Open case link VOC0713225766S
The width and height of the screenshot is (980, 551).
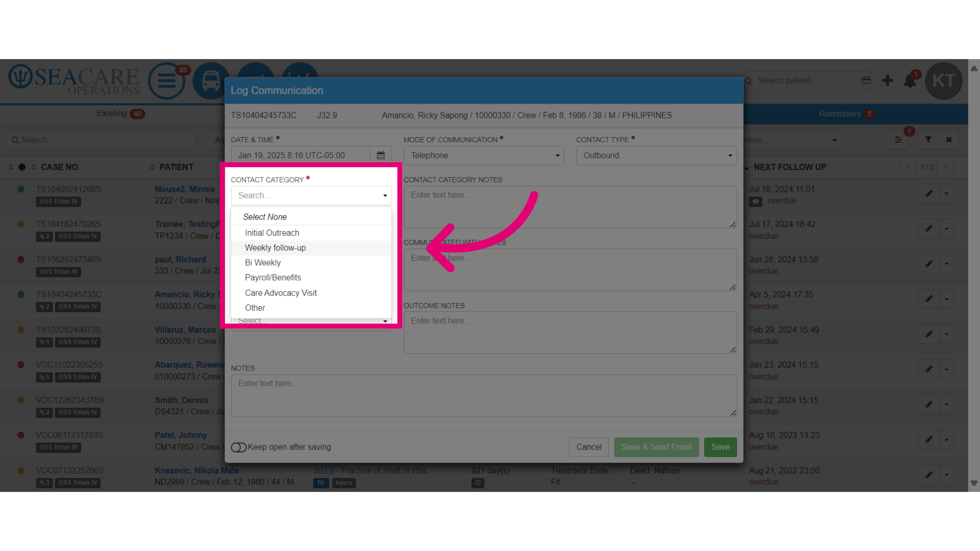[69, 470]
